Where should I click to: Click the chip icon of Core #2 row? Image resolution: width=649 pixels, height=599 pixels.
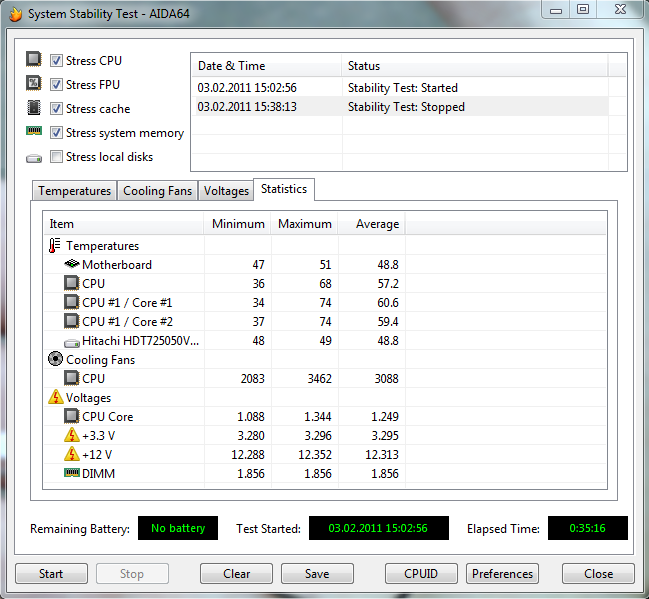click(x=72, y=321)
